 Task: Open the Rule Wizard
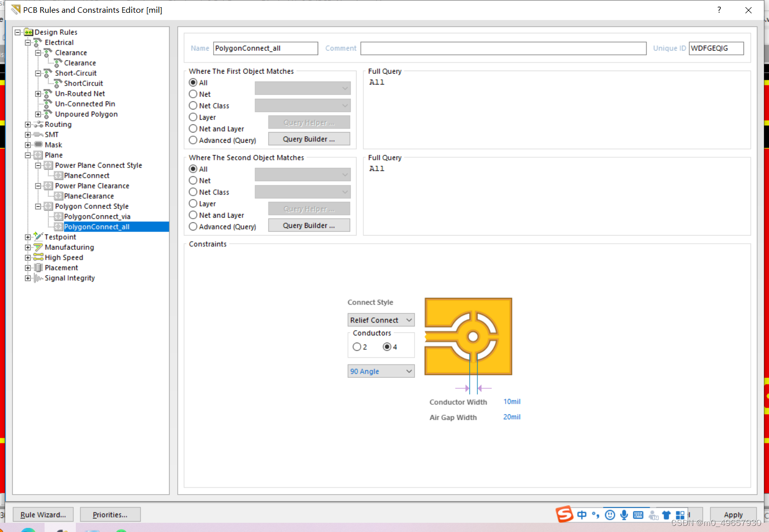43,515
